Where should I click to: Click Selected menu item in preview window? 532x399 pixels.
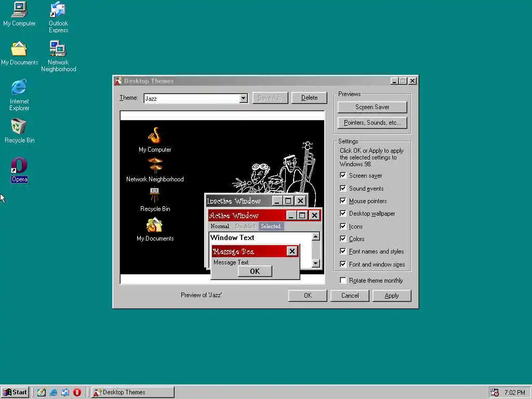point(271,227)
